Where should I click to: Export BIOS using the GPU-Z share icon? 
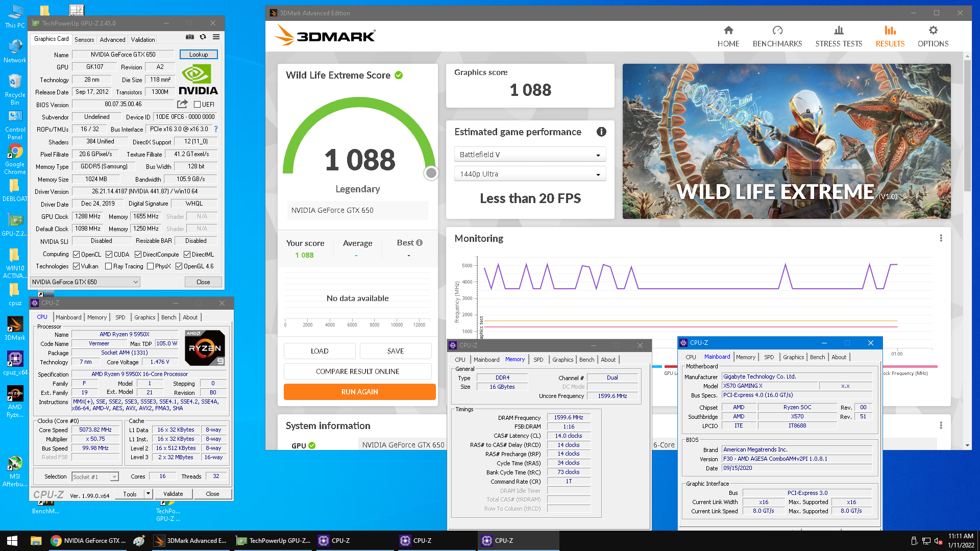pos(182,104)
